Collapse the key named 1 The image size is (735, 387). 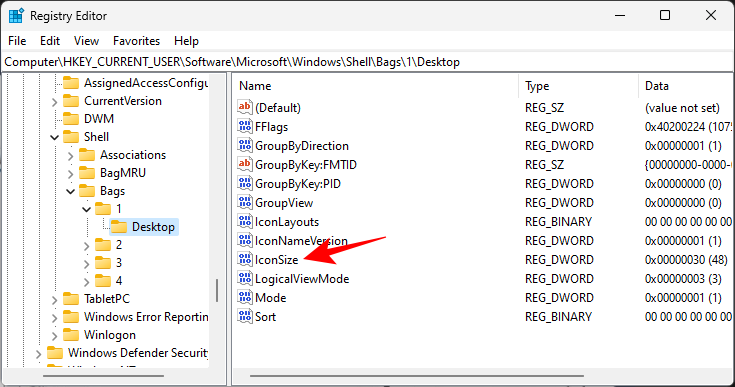pos(86,209)
